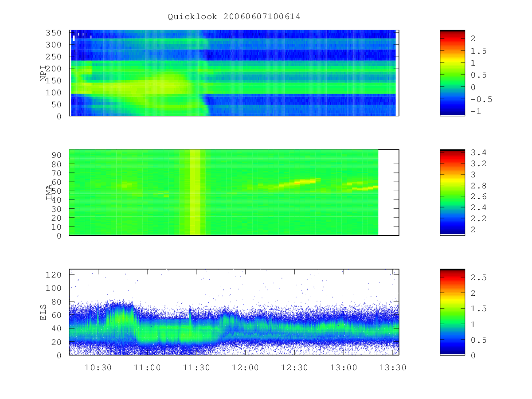
Task: Click time tick label 12:00
Action: click(x=246, y=367)
